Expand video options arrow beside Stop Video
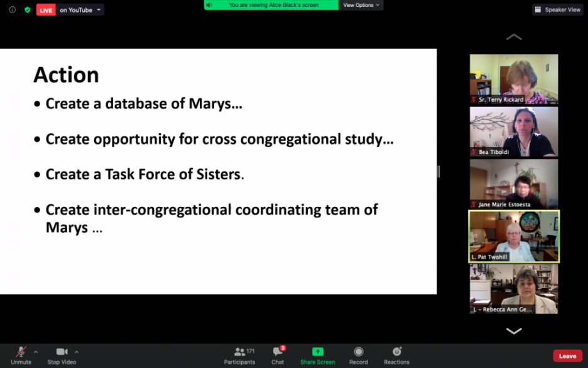This screenshot has width=588, height=368. [77, 352]
